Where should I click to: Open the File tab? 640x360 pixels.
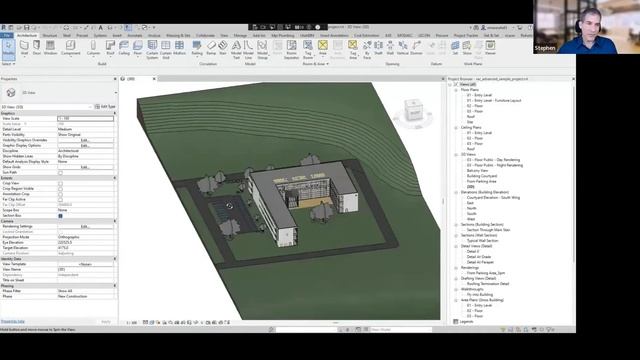pos(7,36)
